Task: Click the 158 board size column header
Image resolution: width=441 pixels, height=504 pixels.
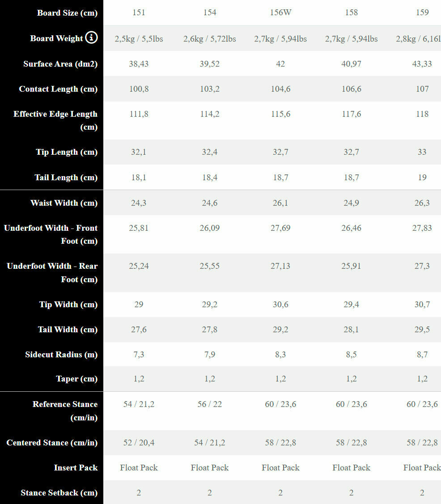Action: pyautogui.click(x=351, y=13)
